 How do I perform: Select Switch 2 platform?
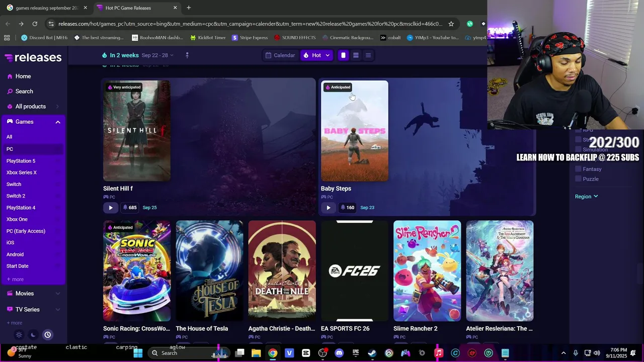point(16,196)
